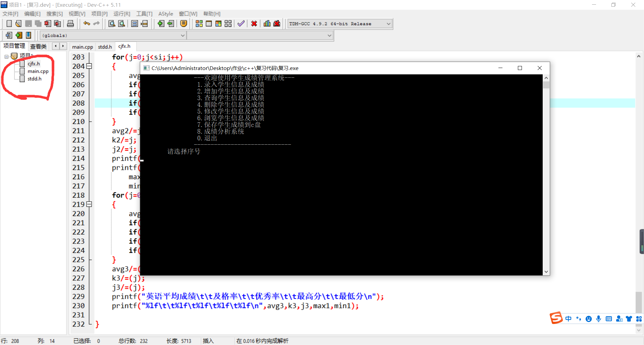Click the Open file toolbar icon
The height and width of the screenshot is (345, 644).
(x=19, y=23)
